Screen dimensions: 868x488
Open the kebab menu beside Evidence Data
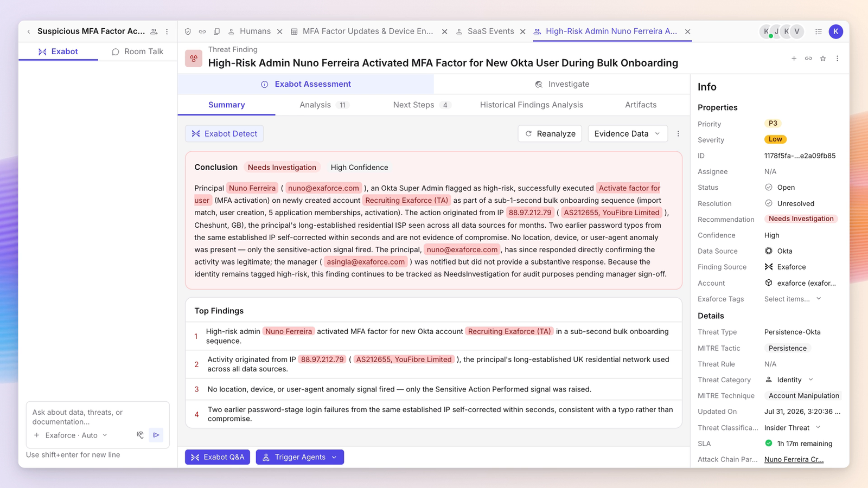[678, 134]
